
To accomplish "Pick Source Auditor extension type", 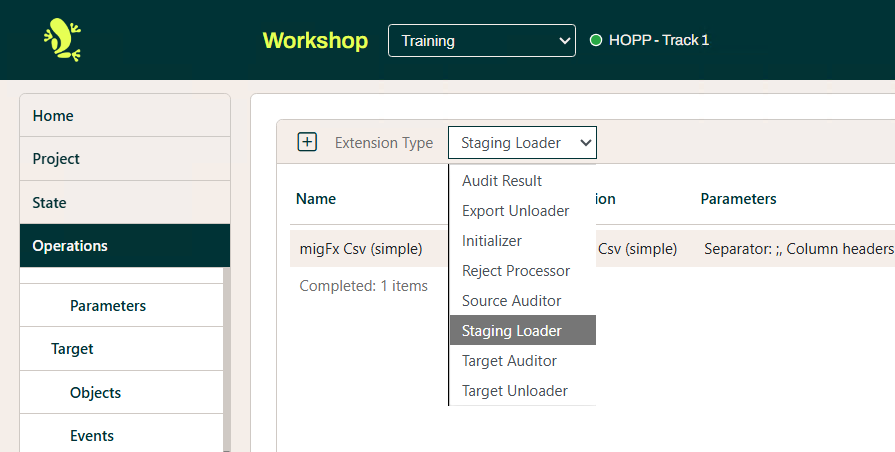I will [x=523, y=301].
